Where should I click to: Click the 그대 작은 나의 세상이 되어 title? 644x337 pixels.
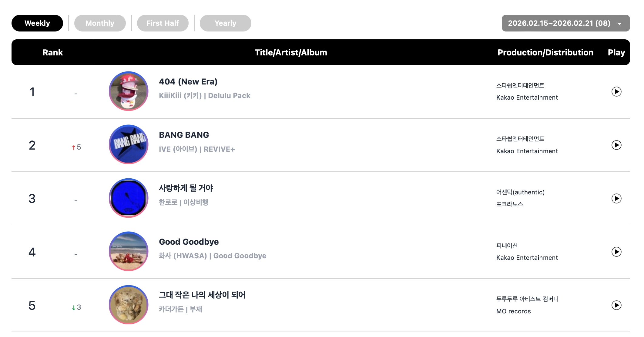202,295
